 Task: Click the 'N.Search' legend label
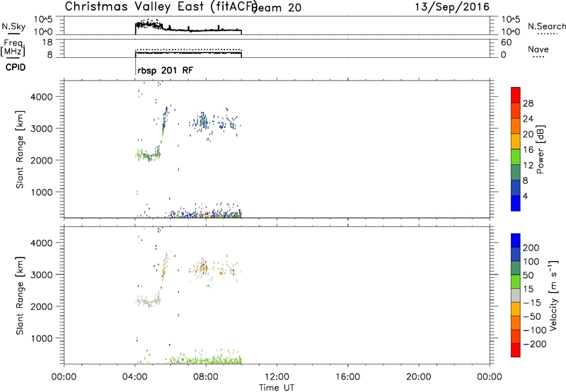click(x=546, y=26)
